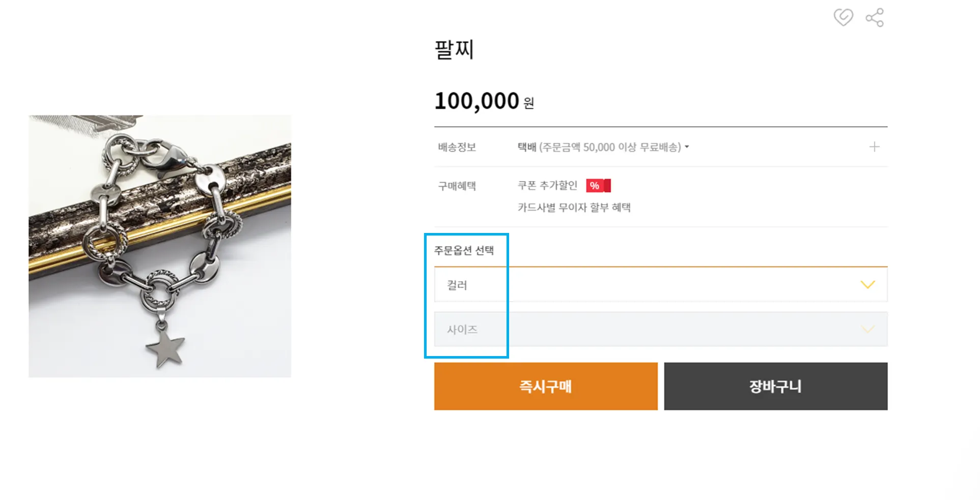Click the 쿠폰 추가할인 benefit text
The image size is (980, 500).
(547, 186)
